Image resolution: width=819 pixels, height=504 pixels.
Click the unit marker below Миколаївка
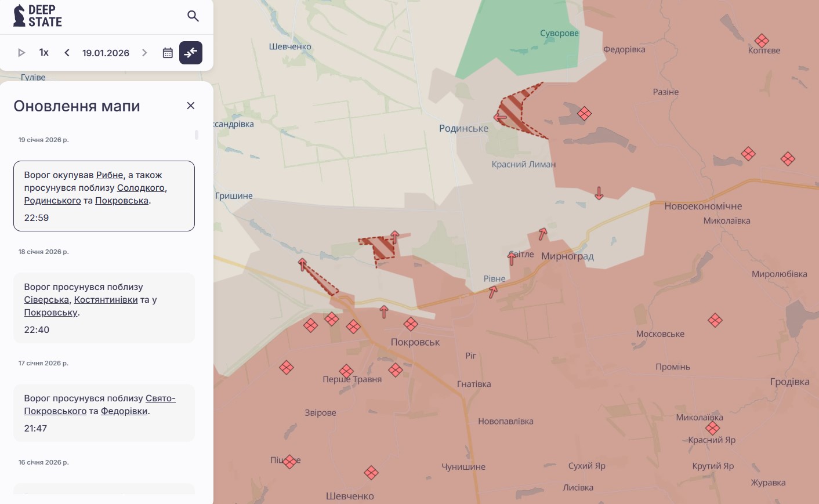pyautogui.click(x=713, y=429)
